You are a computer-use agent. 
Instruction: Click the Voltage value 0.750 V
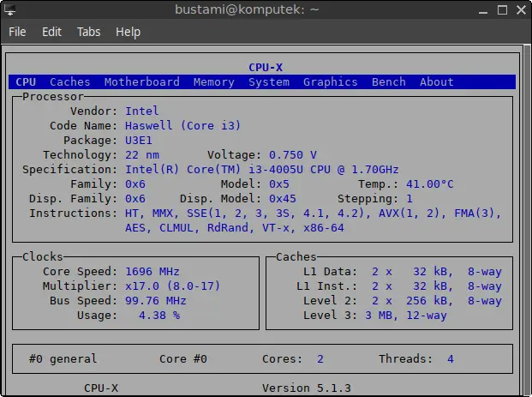pos(293,155)
